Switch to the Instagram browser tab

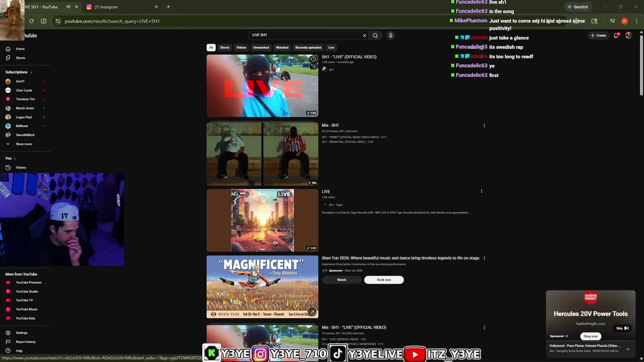pyautogui.click(x=121, y=7)
